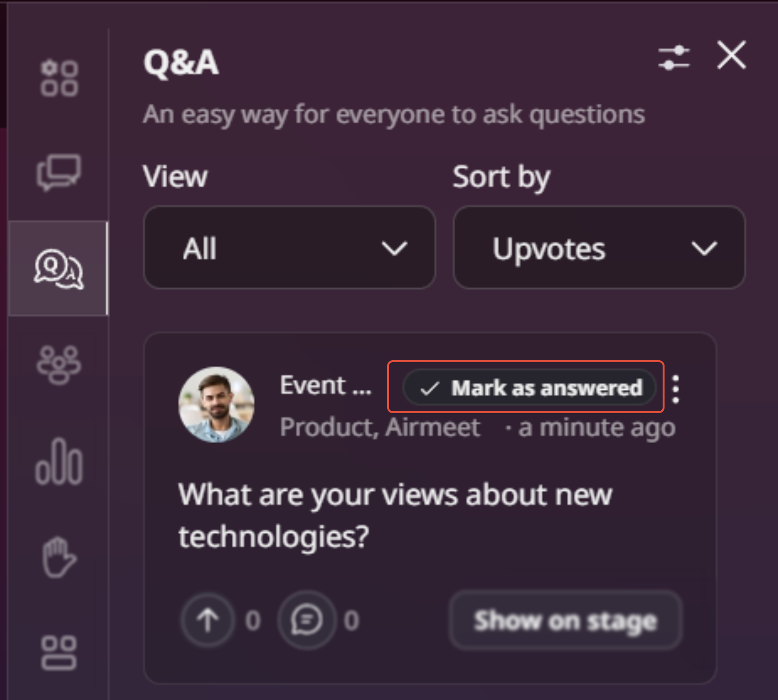
Task: Open the bottom layout blocks icon in sidebar
Action: (59, 653)
